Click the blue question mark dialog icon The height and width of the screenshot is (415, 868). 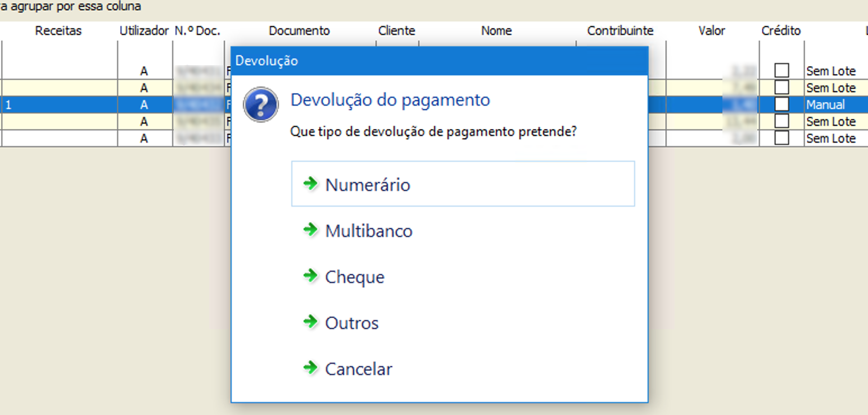pos(261,104)
